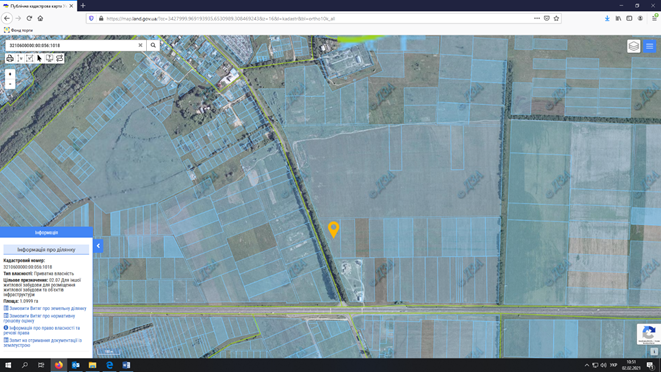Click the search magnifier button
This screenshot has height=372, width=661.
click(x=153, y=45)
